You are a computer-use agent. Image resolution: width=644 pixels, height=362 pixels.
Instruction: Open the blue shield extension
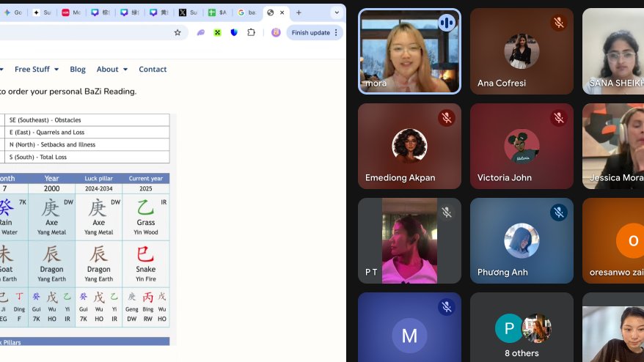click(234, 32)
